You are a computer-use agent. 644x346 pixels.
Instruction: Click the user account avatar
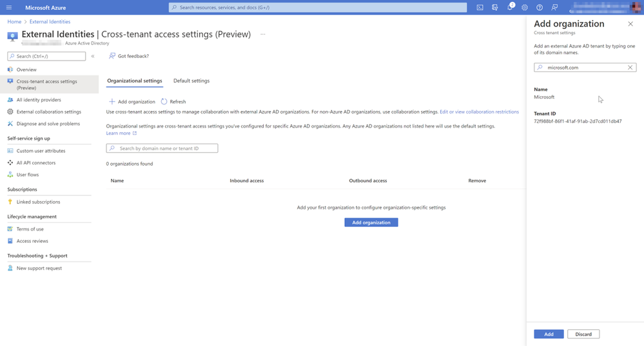coord(636,7)
